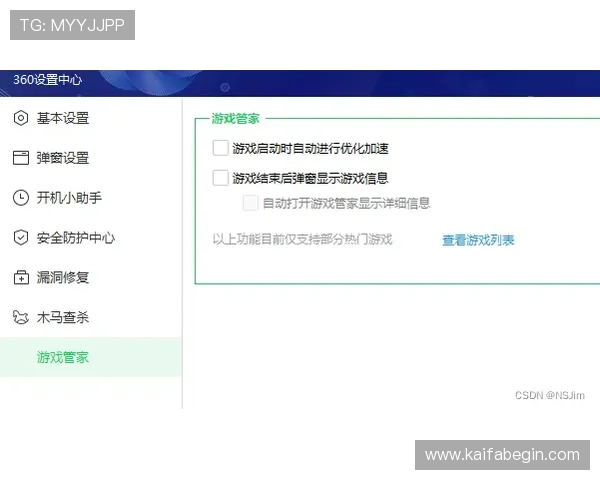Click the 安全防护中心 shield icon

(x=21, y=238)
